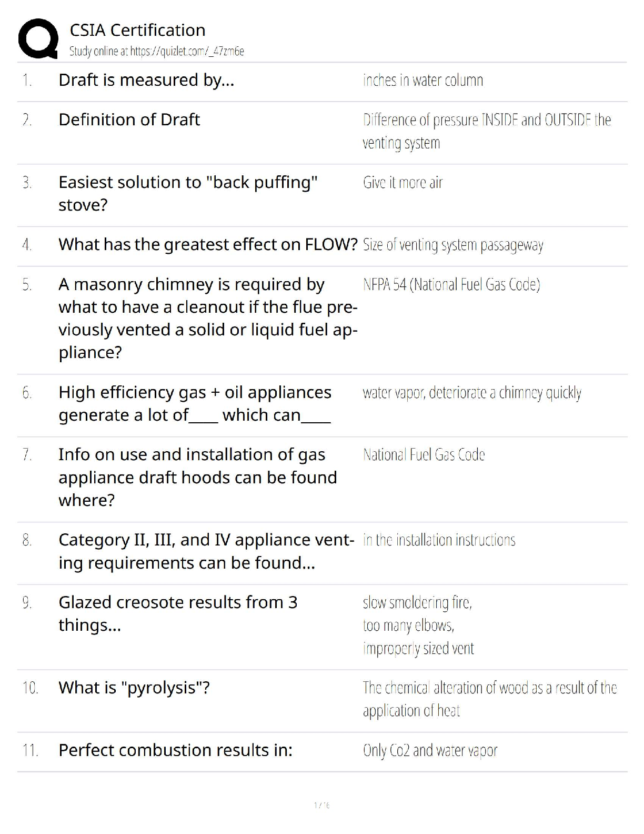The width and height of the screenshot is (644, 834).
Task: Click the "too many elbows" answer line
Action: (x=408, y=625)
